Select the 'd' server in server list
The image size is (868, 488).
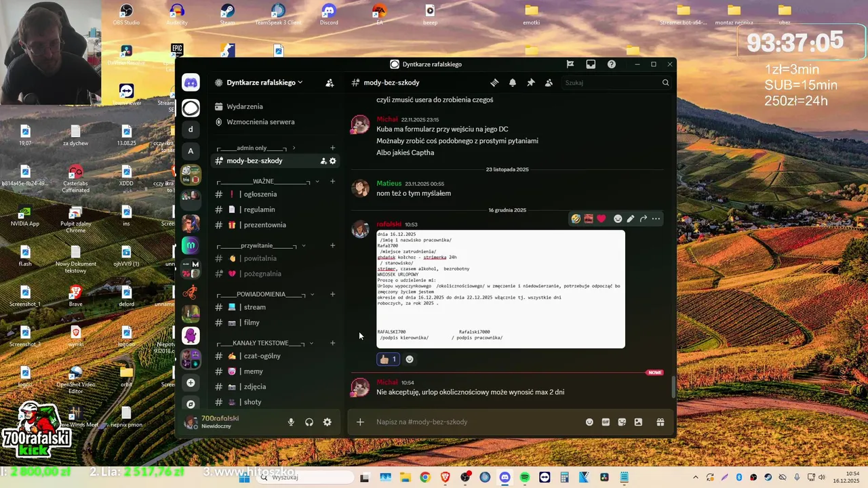(x=191, y=129)
